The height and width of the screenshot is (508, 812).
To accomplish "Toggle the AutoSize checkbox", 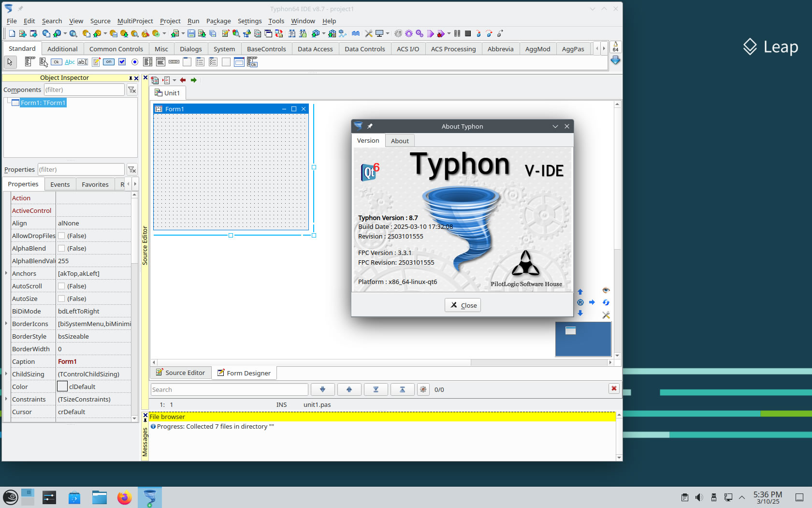I will click(x=61, y=299).
